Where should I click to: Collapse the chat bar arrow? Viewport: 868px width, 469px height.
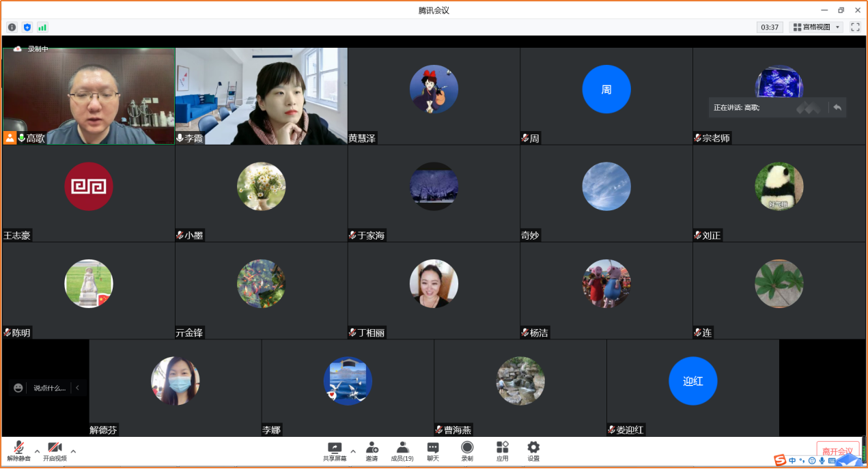(x=77, y=388)
